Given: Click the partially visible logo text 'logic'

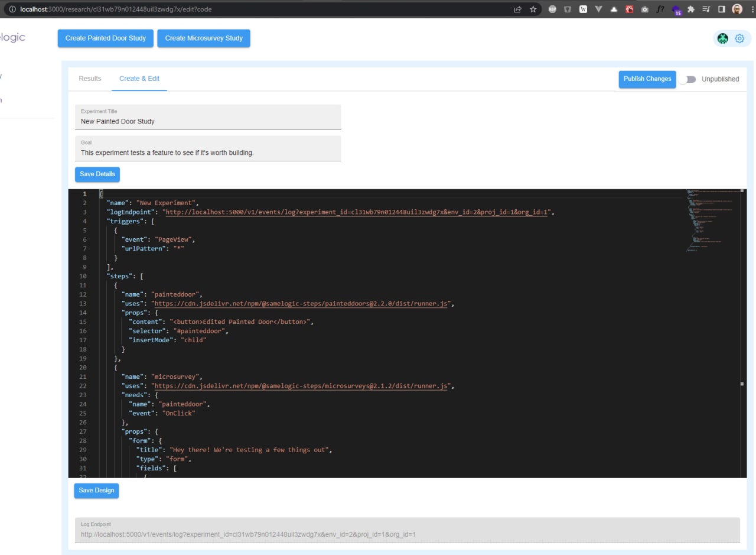Looking at the screenshot, I should tap(12, 38).
